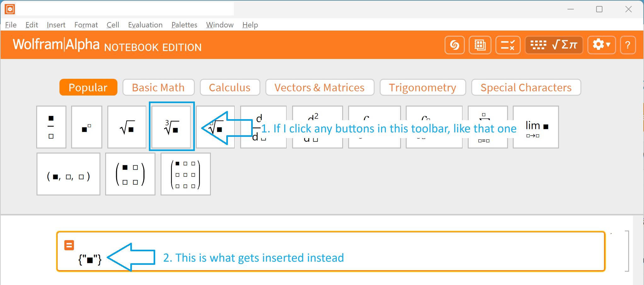Insert the limit template

[536, 127]
